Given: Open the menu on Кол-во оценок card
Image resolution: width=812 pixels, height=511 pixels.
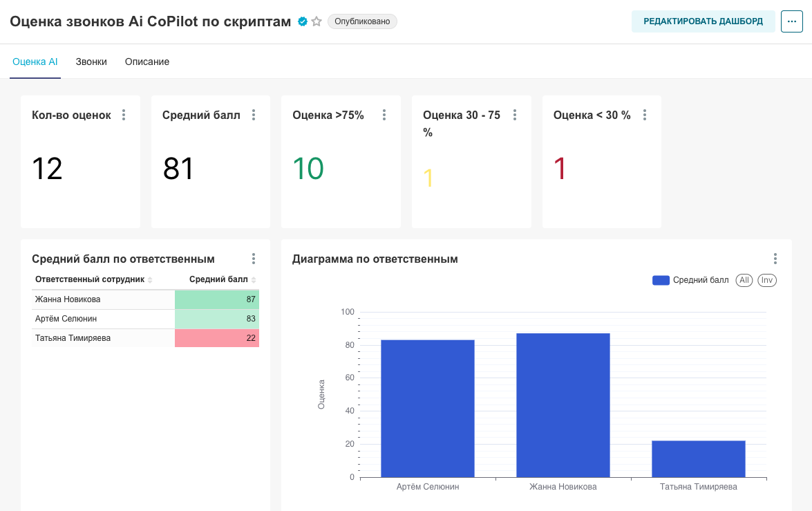Looking at the screenshot, I should (123, 115).
